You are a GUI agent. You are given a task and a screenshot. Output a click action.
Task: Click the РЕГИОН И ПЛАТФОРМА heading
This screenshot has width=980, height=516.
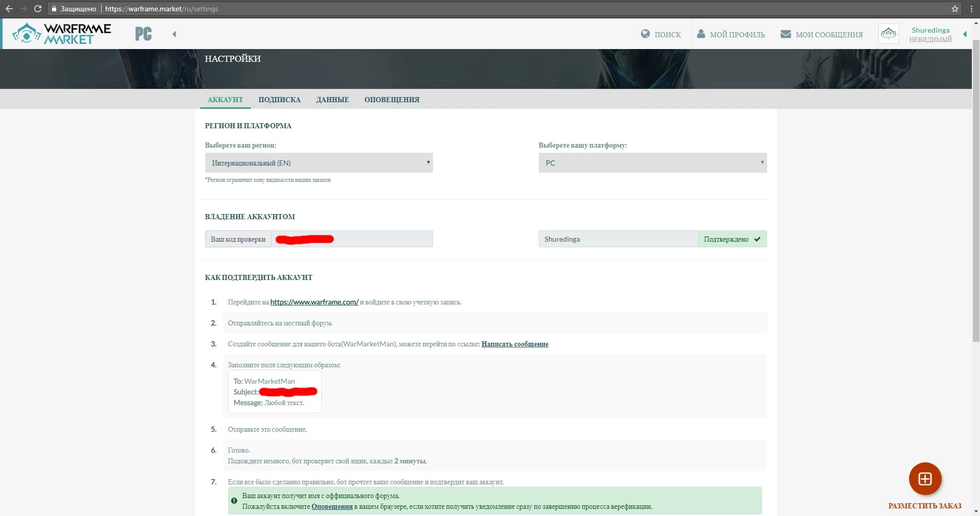(x=248, y=126)
